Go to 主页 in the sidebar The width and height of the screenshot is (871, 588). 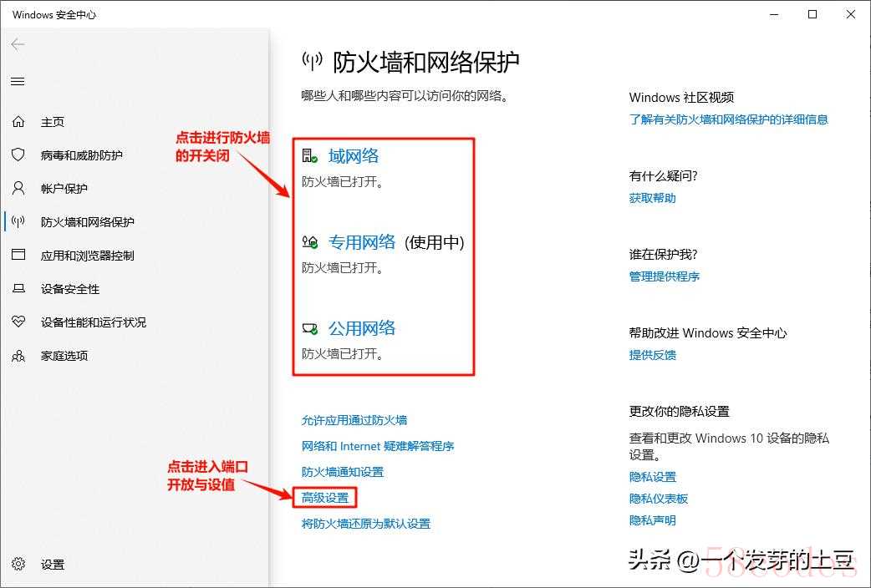(52, 122)
